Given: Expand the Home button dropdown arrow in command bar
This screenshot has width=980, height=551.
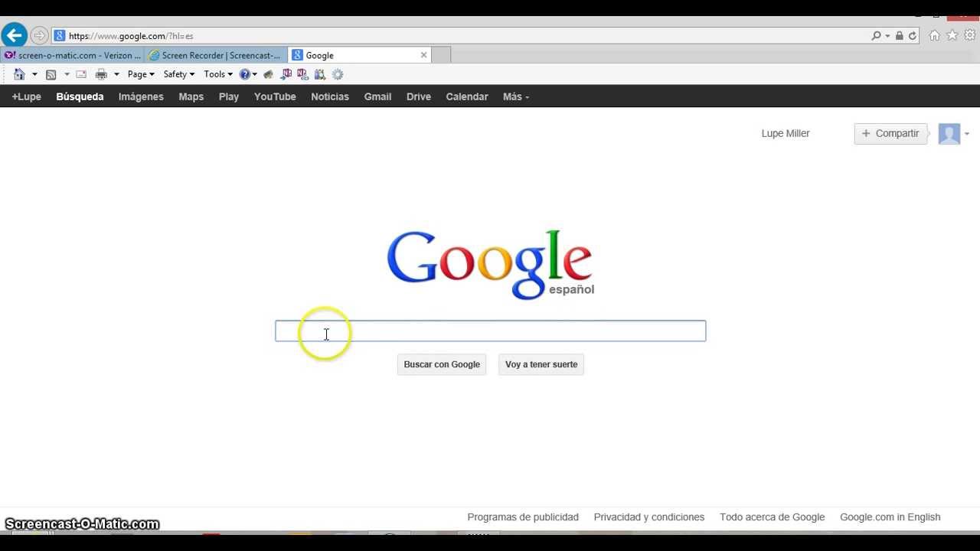Looking at the screenshot, I should [x=34, y=74].
